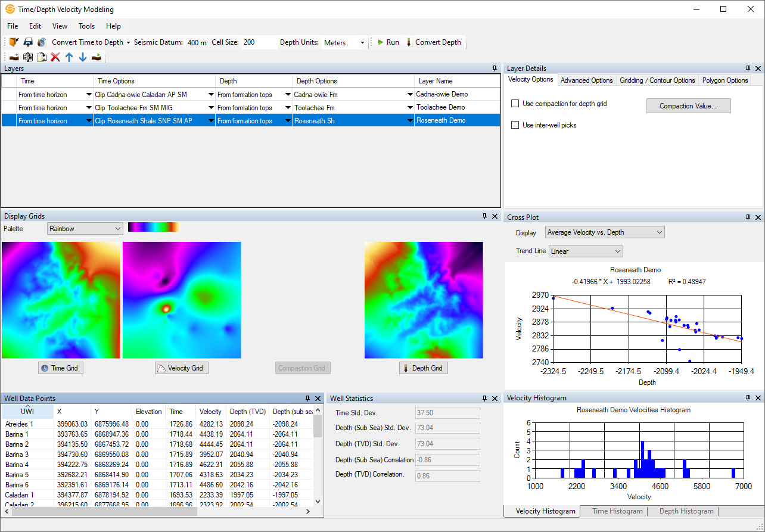Viewport: 765px width, 532px height.
Task: Enable Use compaction for depth grid
Action: 515,104
